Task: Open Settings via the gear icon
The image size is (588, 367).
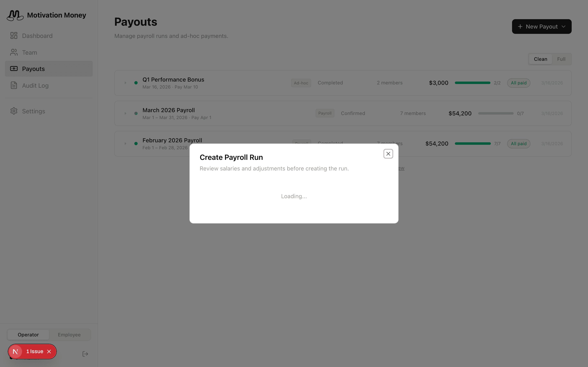Action: tap(14, 111)
